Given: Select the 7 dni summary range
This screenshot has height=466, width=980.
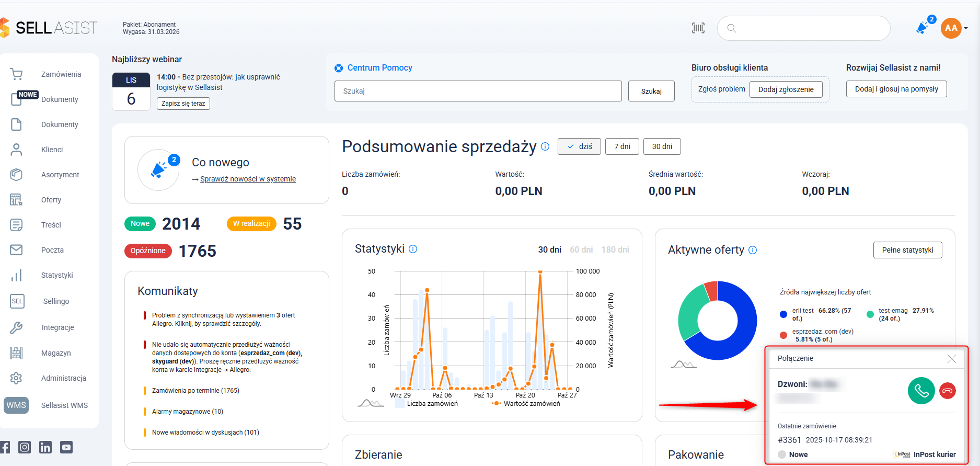Looking at the screenshot, I should (x=622, y=146).
